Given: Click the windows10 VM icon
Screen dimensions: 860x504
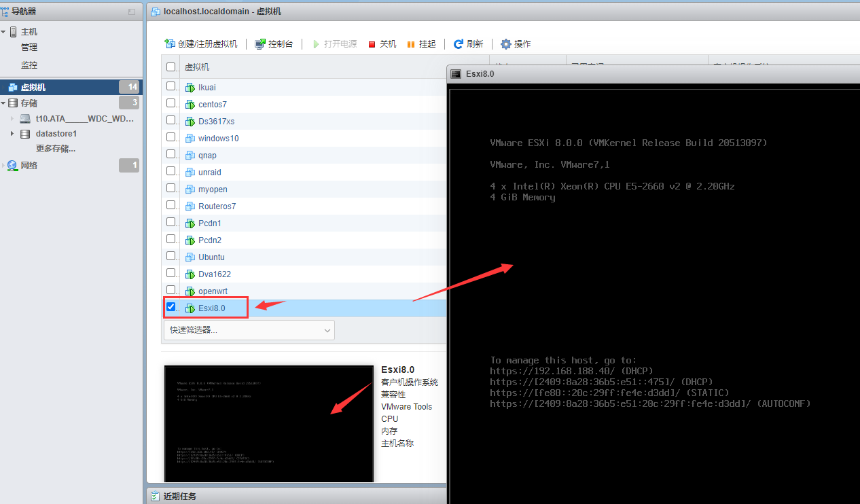Looking at the screenshot, I should [x=190, y=138].
